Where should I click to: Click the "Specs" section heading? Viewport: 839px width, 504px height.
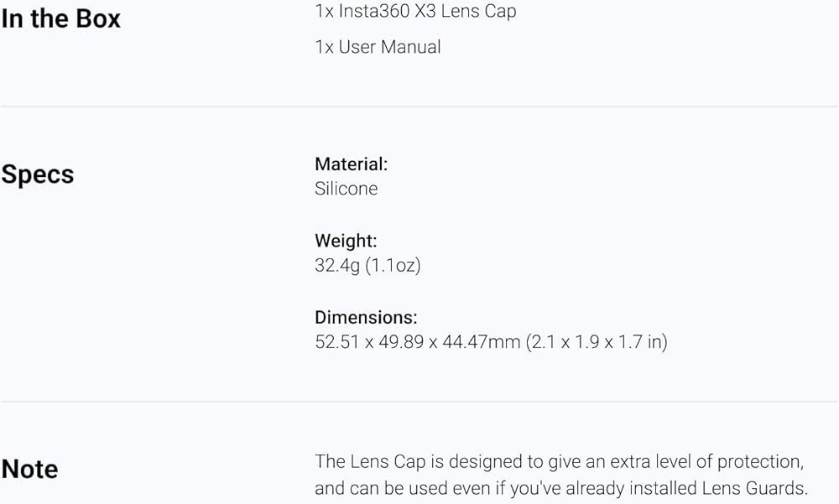38,174
